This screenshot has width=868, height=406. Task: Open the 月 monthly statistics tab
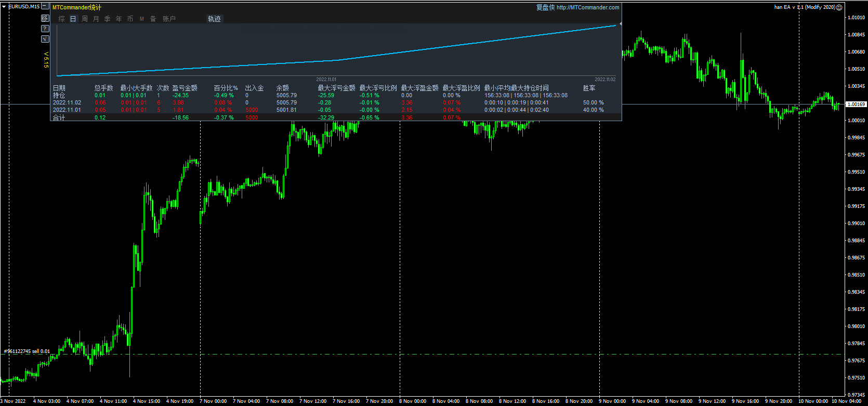tap(96, 19)
